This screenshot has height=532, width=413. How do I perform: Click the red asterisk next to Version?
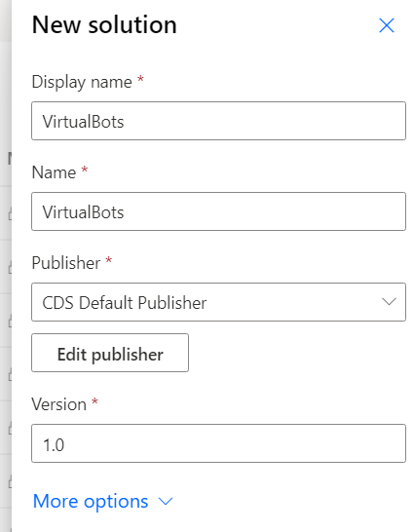click(94, 401)
